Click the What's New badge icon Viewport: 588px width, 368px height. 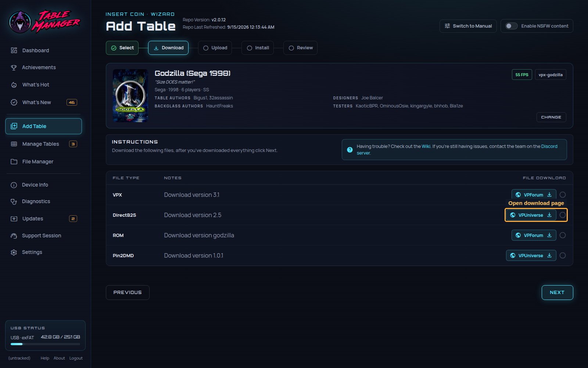click(x=14, y=102)
